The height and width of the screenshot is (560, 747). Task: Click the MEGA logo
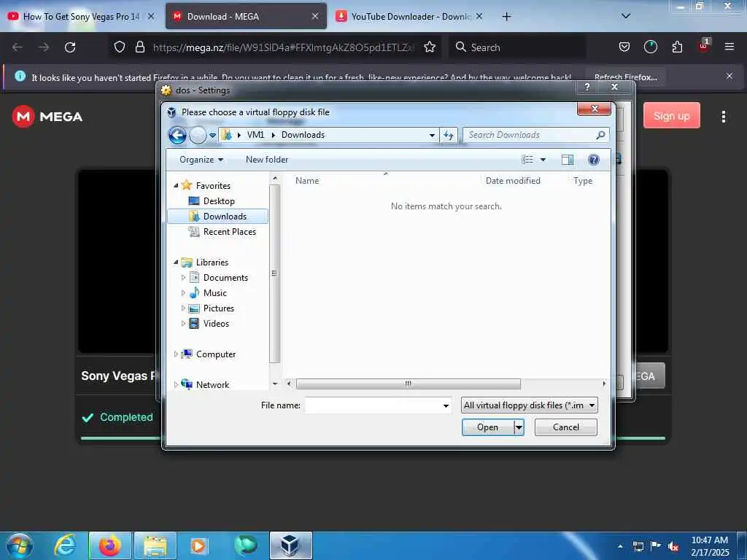47,117
